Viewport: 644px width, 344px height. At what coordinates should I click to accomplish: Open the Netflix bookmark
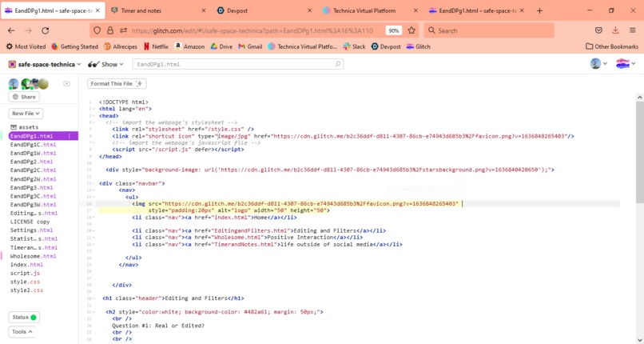tap(156, 46)
